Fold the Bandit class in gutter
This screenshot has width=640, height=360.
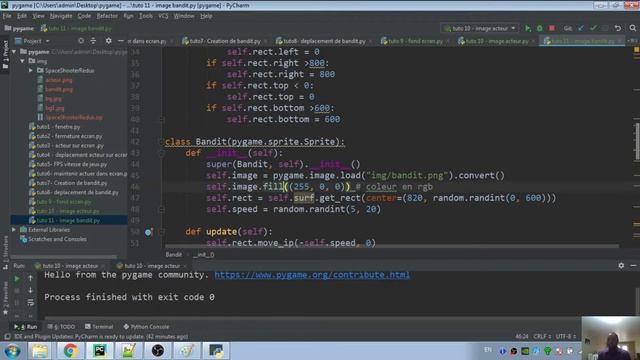pyautogui.click(x=161, y=142)
